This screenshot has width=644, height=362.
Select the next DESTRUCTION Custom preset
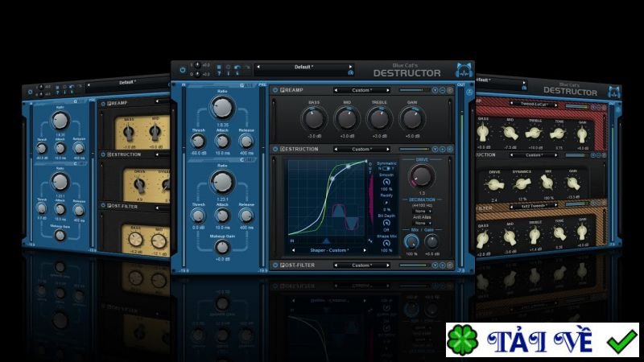tap(387, 150)
